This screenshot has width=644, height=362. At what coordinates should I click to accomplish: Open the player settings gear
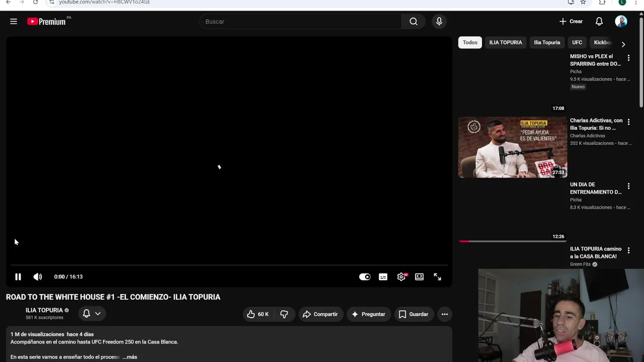coord(401,277)
